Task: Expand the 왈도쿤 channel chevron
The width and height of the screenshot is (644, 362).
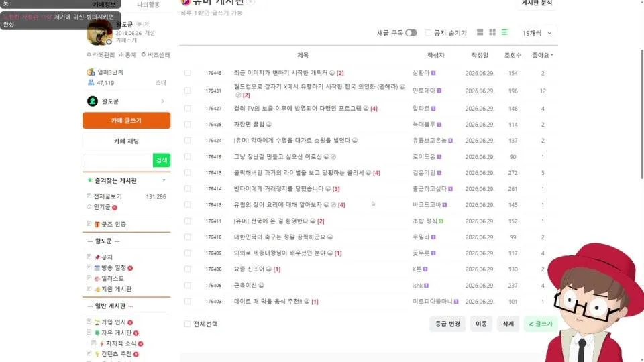Action: [162, 101]
